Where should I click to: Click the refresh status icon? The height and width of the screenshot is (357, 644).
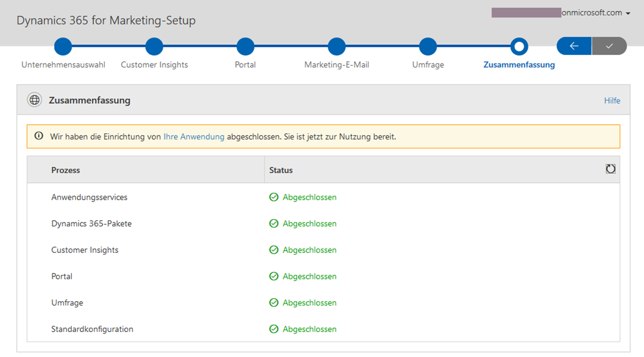click(611, 169)
